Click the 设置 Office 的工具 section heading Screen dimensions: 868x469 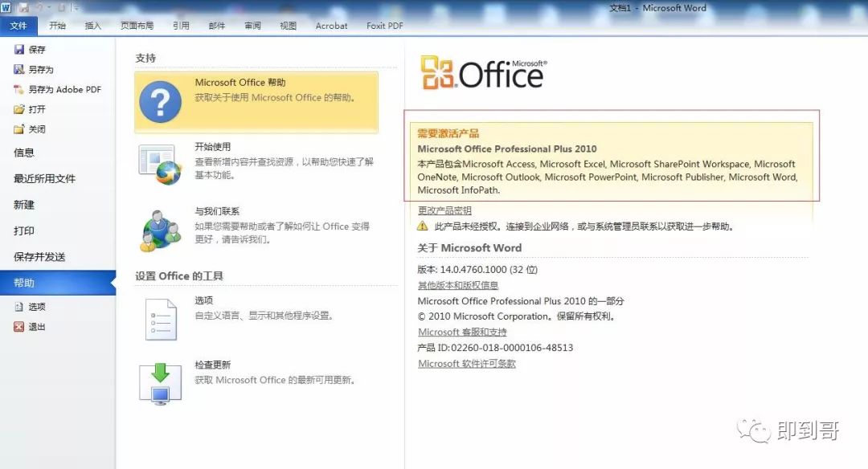click(179, 276)
